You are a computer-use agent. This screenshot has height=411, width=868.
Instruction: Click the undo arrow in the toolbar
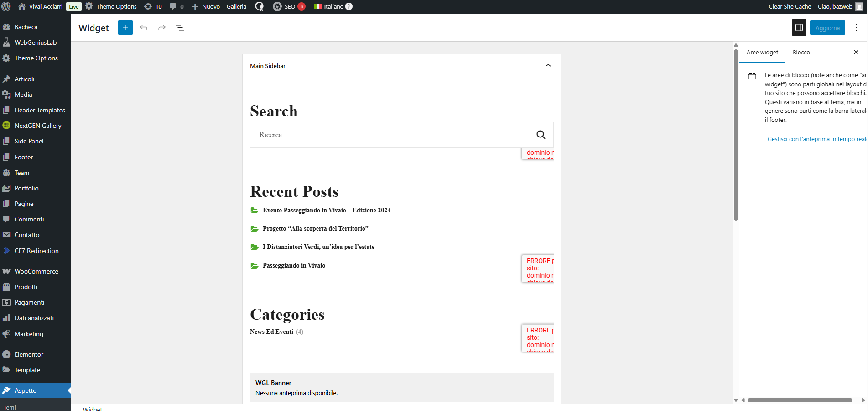pyautogui.click(x=144, y=28)
